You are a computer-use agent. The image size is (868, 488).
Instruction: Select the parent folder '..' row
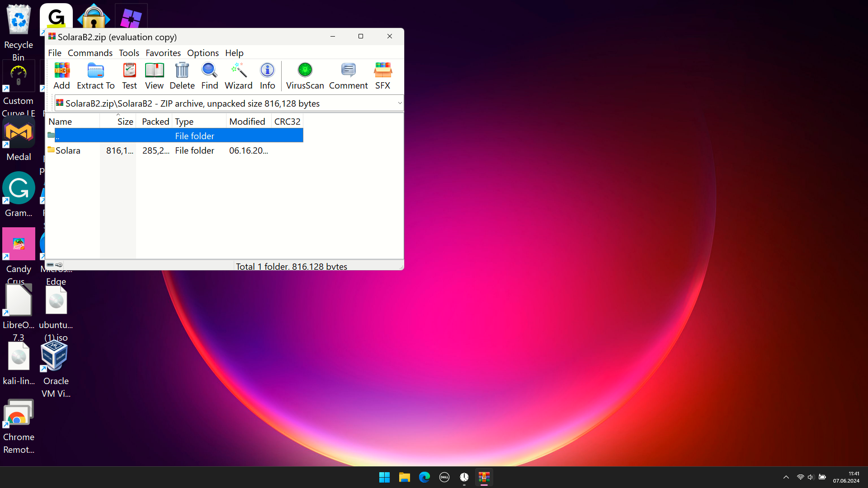coord(175,136)
